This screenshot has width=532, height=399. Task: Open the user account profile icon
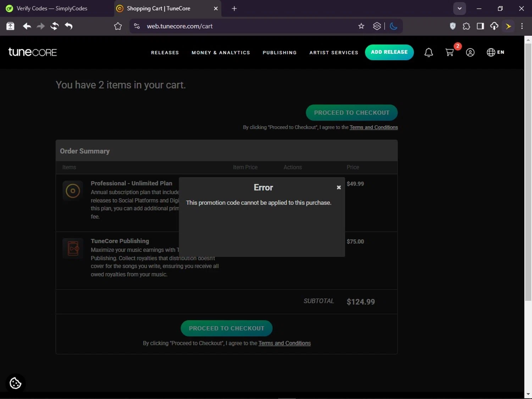pos(470,52)
